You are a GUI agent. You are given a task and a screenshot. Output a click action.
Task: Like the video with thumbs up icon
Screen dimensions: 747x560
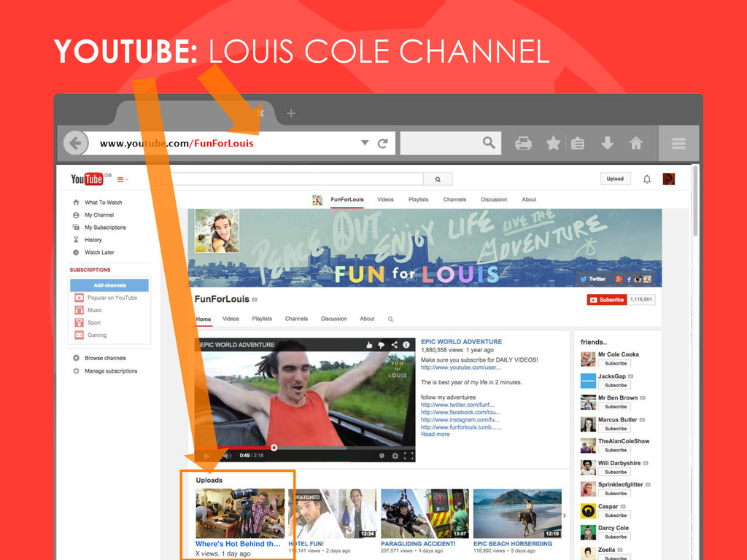click(x=368, y=345)
